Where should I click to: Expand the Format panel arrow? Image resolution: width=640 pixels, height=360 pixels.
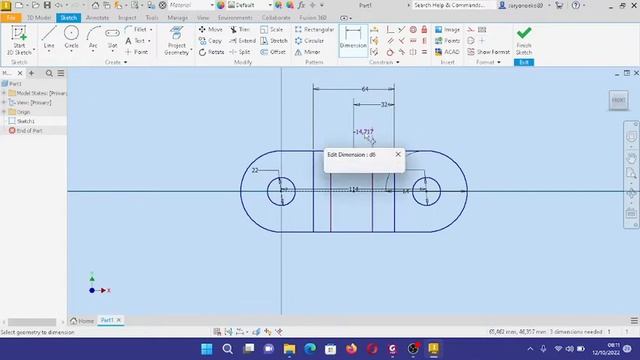click(x=499, y=62)
